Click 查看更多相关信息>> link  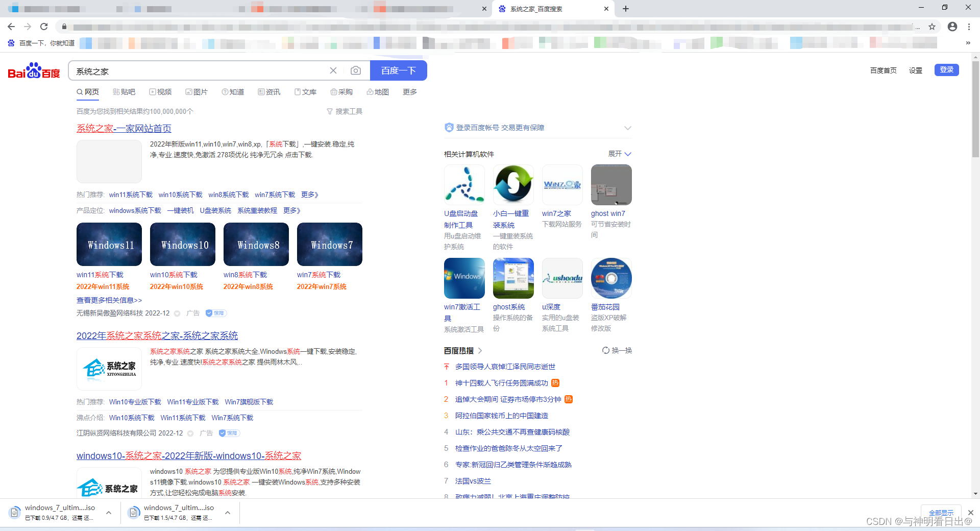[x=109, y=300]
